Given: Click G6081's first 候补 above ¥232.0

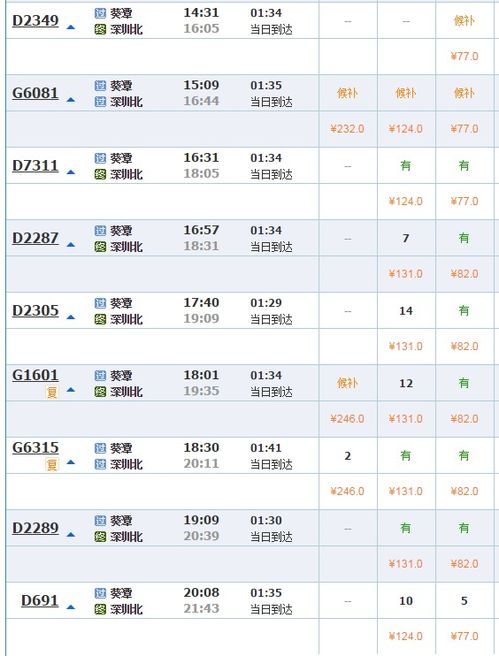Looking at the screenshot, I should [x=348, y=93].
